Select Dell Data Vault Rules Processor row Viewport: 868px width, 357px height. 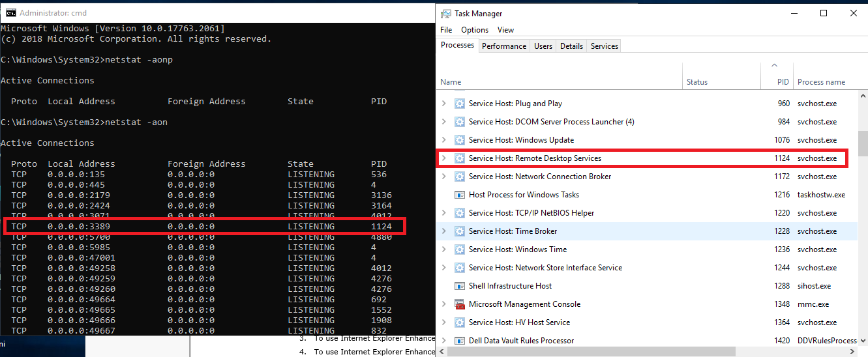point(647,341)
